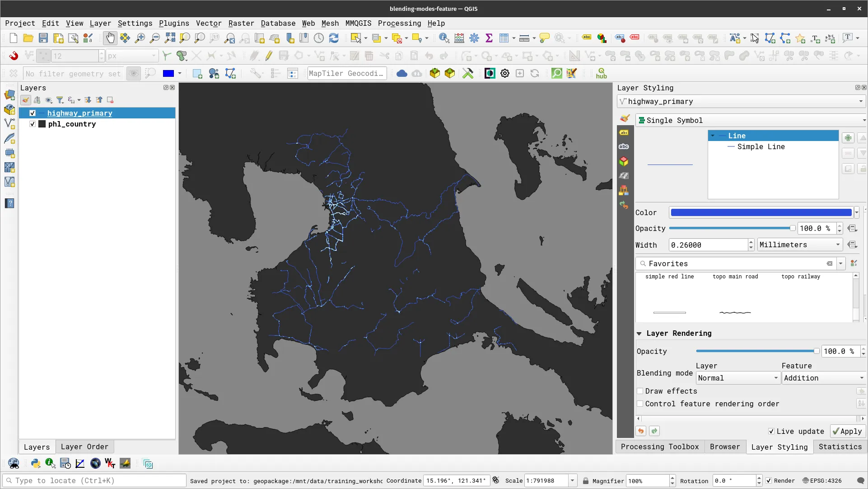Refresh the map canvas
Viewport: 868px width, 489px height.
pos(334,38)
